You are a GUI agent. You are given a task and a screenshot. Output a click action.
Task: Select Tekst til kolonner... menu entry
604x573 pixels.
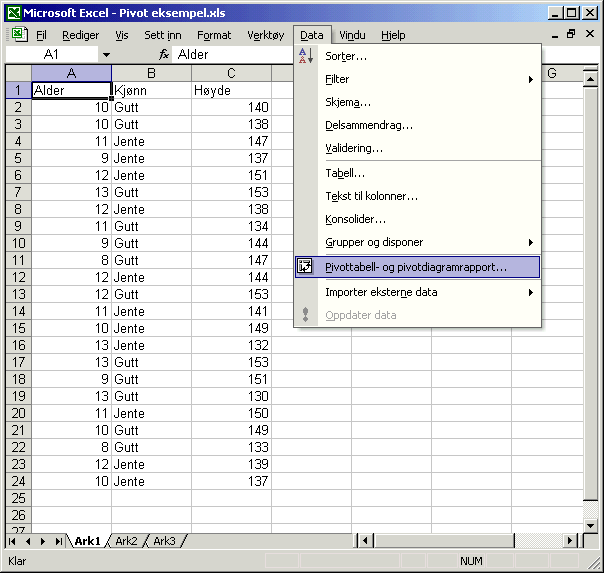371,196
